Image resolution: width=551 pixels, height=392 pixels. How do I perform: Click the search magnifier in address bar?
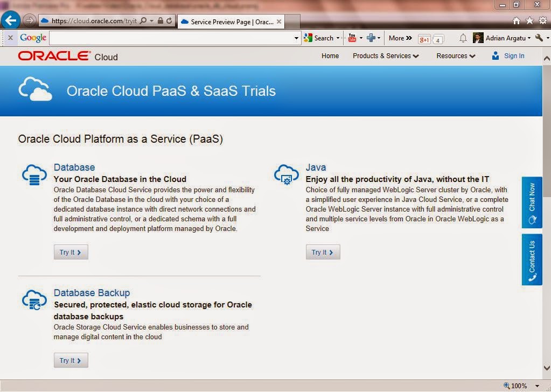143,20
